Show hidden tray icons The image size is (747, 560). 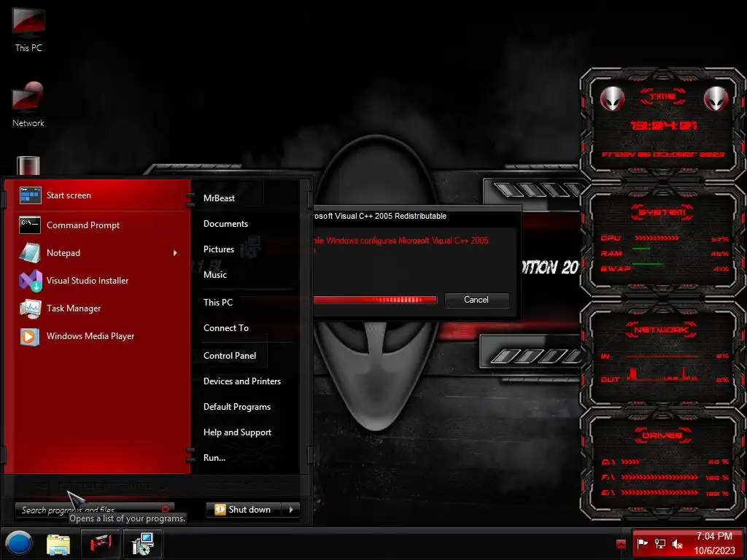click(x=621, y=544)
